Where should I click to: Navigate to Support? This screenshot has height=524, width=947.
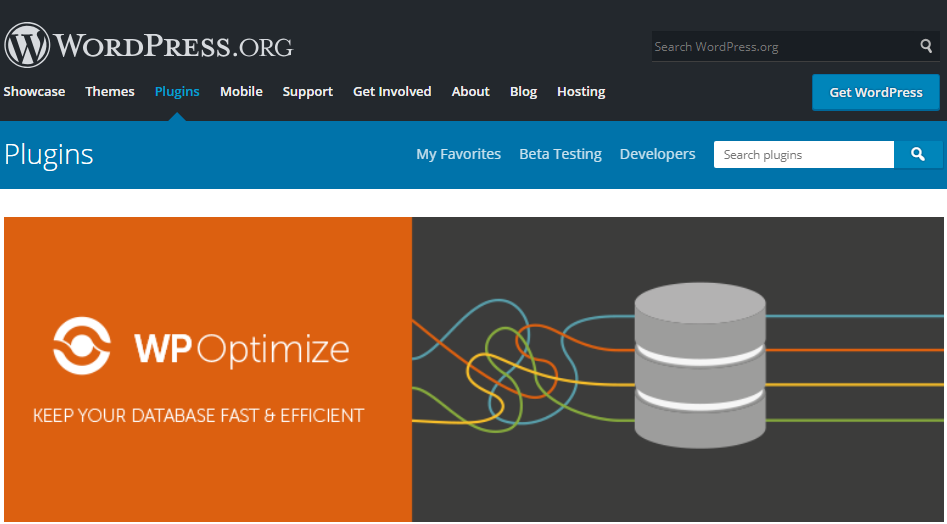[x=307, y=92]
